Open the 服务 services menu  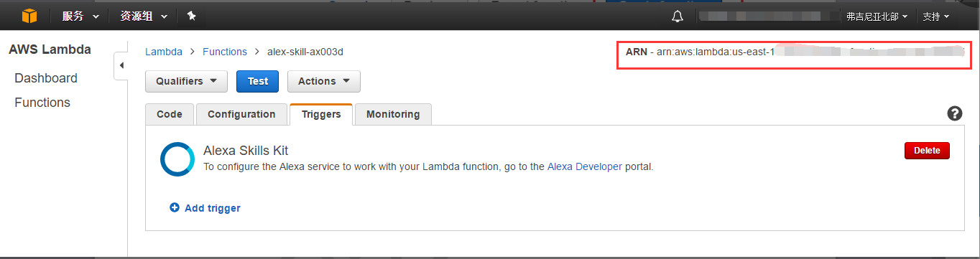click(78, 16)
